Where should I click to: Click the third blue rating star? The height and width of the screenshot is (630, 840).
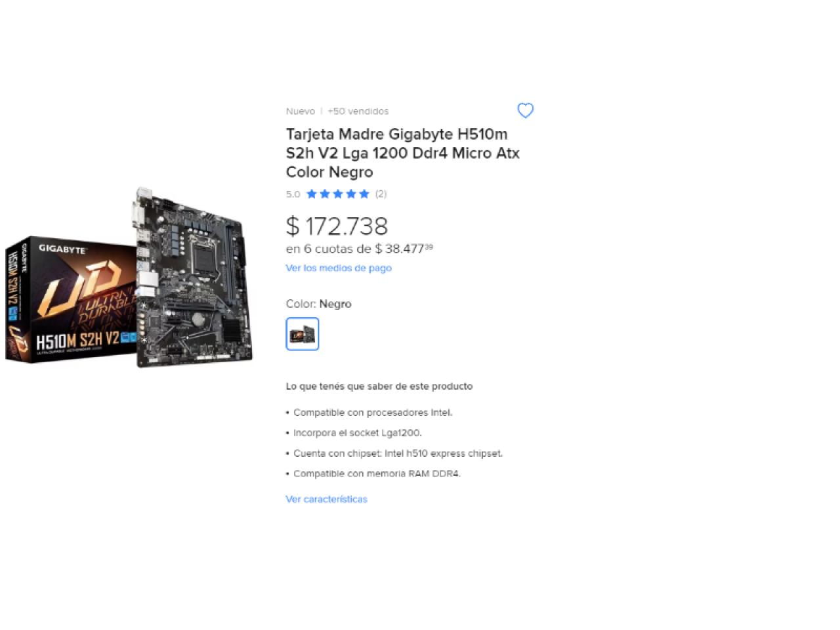338,194
